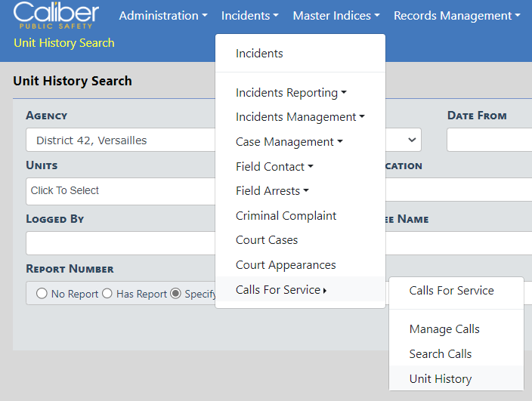Expand the Case Management submenu
Screen dimensions: 532x401
point(289,142)
